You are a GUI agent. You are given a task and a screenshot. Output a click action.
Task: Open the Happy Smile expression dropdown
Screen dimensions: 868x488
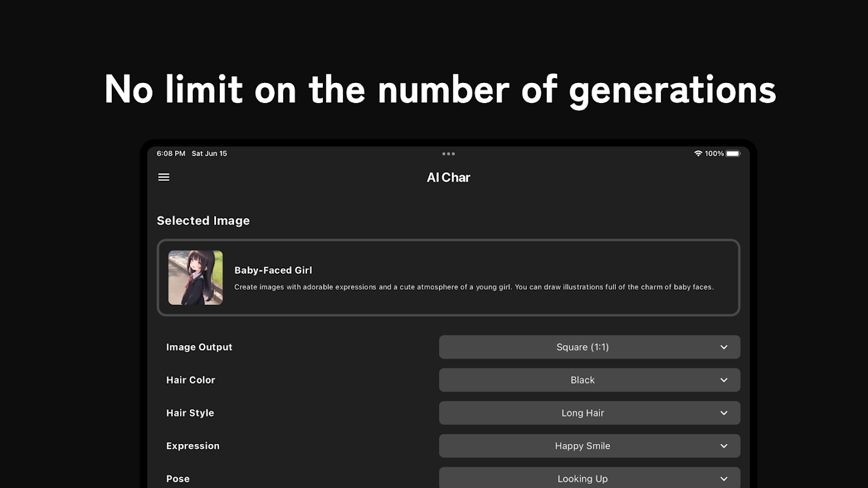coord(582,446)
